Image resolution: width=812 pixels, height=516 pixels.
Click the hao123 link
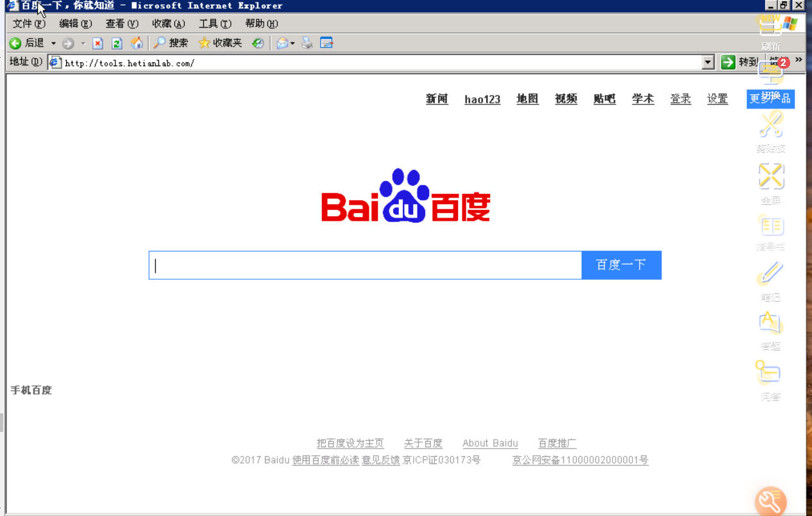(x=482, y=99)
